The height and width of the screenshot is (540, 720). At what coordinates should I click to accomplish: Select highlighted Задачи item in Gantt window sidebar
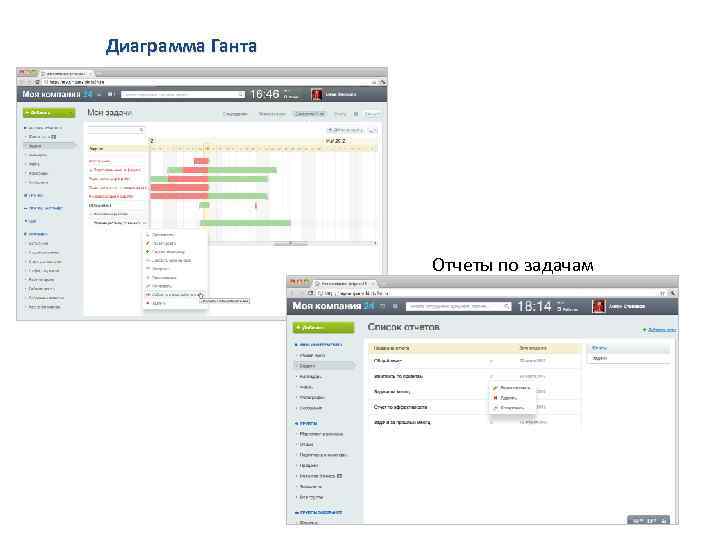click(x=50, y=146)
